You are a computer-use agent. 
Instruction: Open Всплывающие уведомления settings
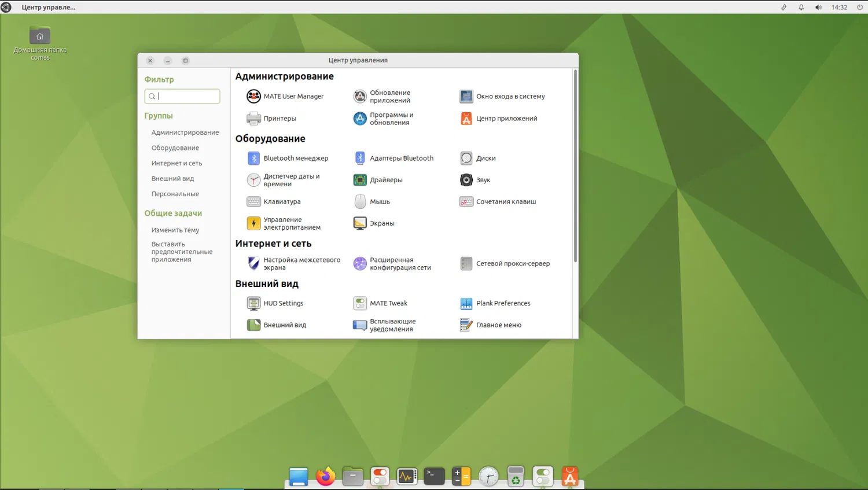pos(385,325)
